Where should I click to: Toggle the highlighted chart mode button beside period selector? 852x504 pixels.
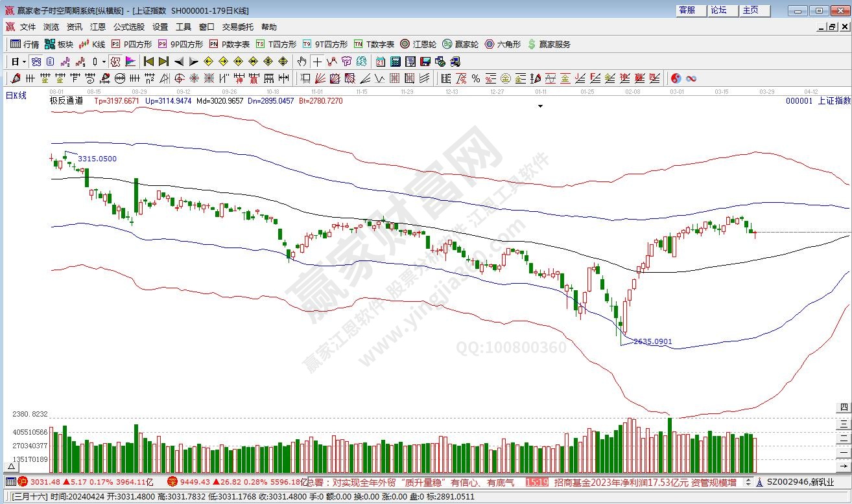36,62
